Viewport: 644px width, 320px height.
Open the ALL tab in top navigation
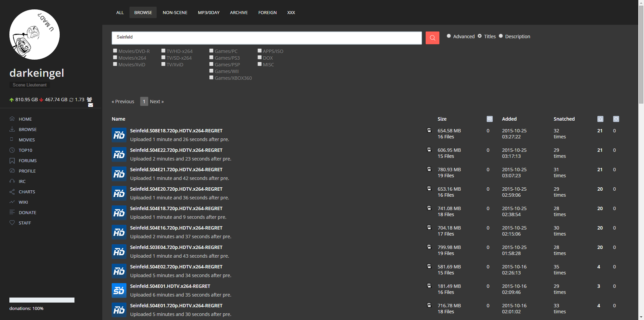tap(120, 12)
